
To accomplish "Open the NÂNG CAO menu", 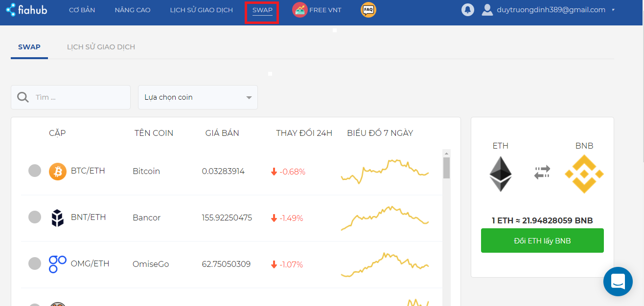I will pyautogui.click(x=133, y=10).
